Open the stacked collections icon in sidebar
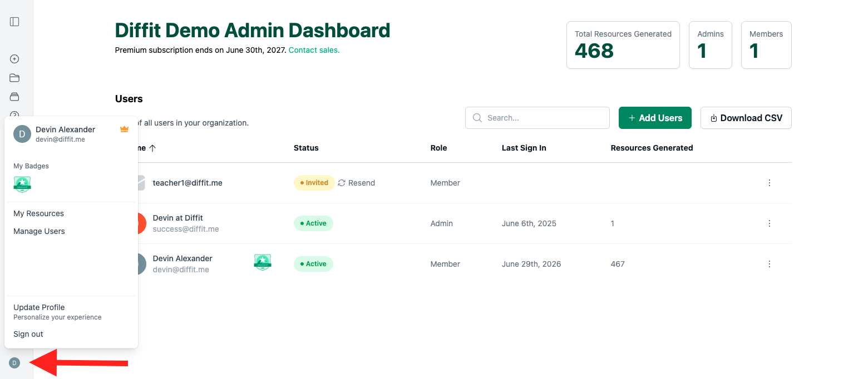 [x=14, y=97]
